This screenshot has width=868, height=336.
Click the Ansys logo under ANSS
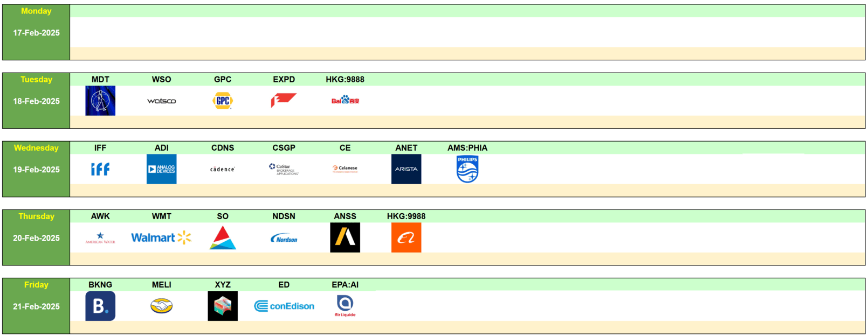[345, 237]
